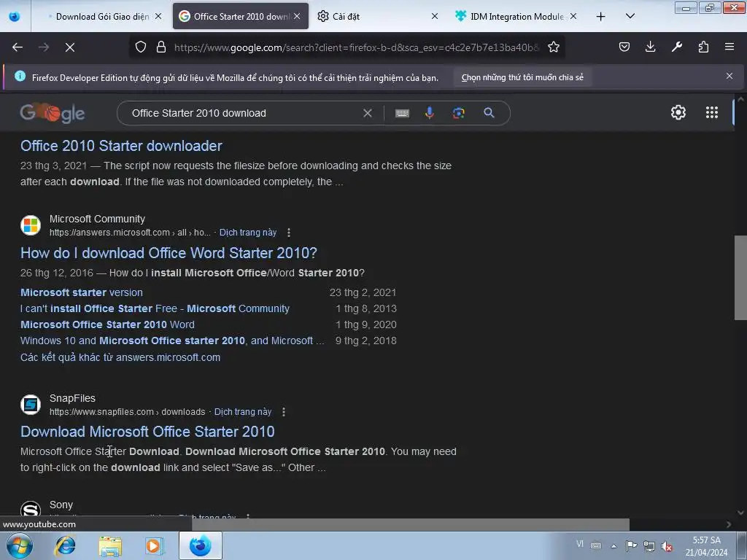
Task: Open 'How do I download Office Word Starter 2010?'
Action: [x=169, y=253]
